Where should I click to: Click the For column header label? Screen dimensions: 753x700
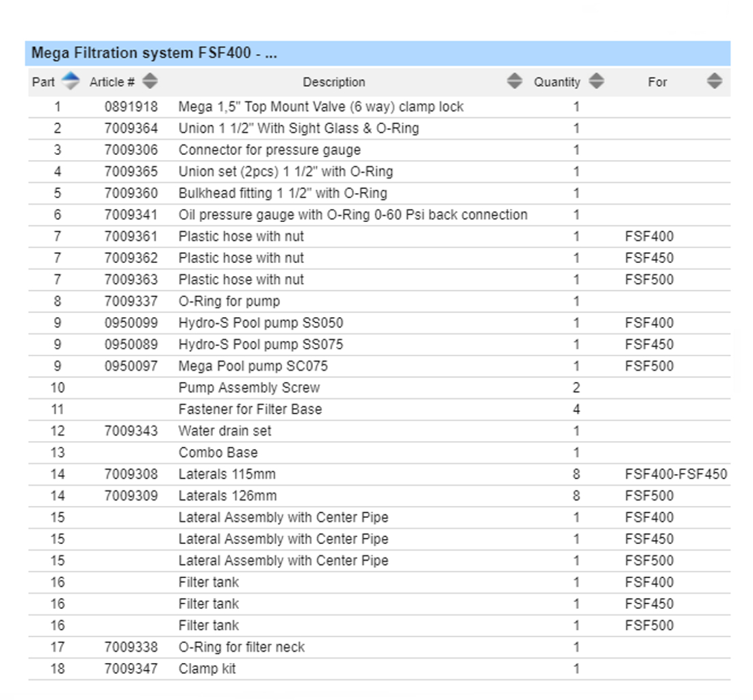coord(657,82)
